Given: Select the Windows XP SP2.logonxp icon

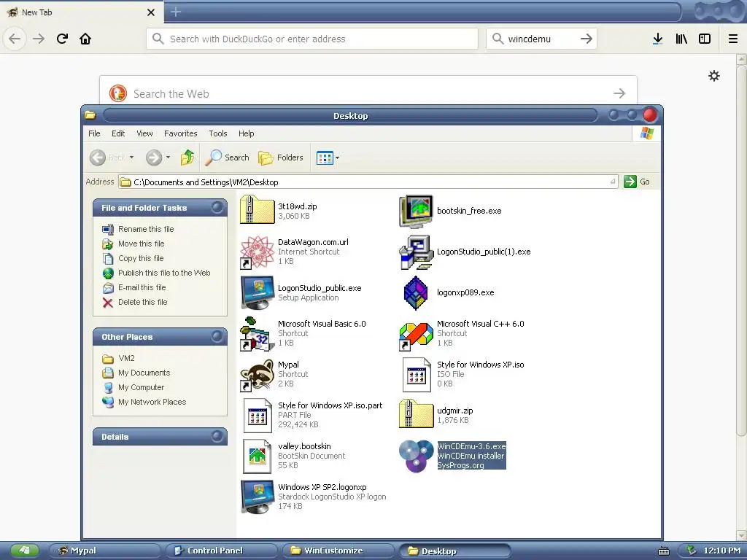Looking at the screenshot, I should point(258,497).
